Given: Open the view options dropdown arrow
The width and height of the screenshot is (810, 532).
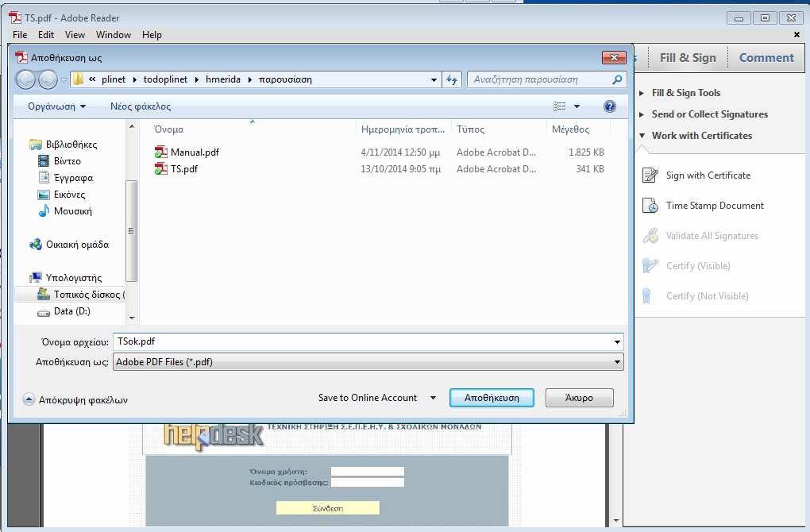Looking at the screenshot, I should 577,106.
